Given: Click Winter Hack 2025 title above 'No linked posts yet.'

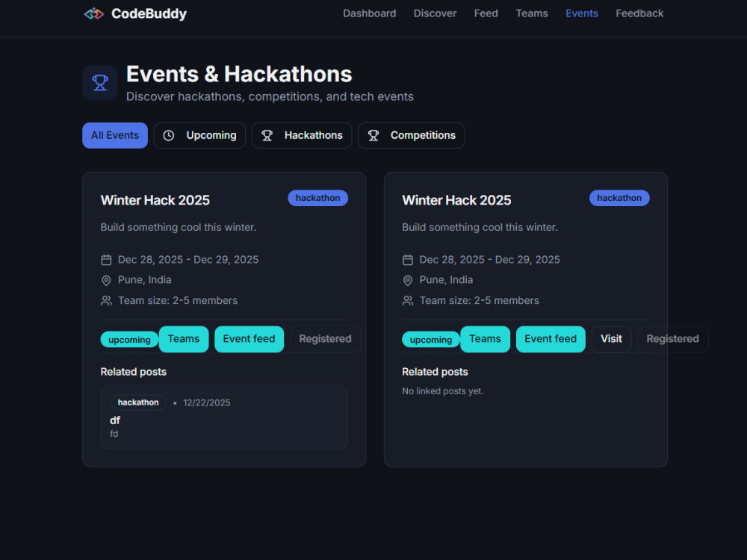Looking at the screenshot, I should click(456, 200).
